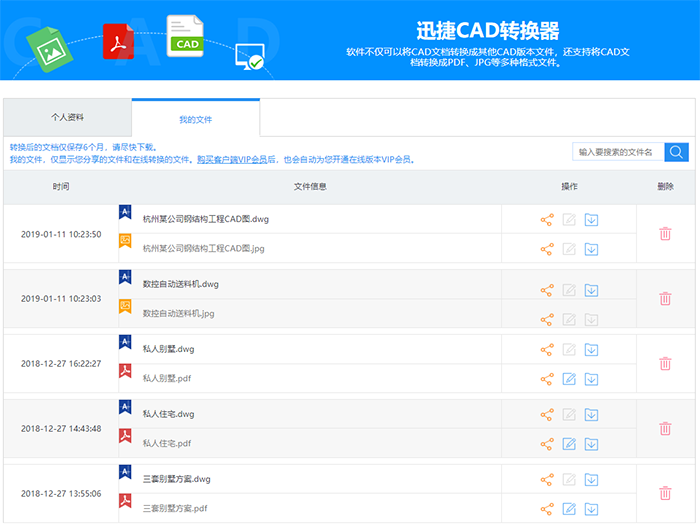The height and width of the screenshot is (526, 700).
Task: Open file 杭州某公司钢结构工程CAD图.jpg
Action: pyautogui.click(x=204, y=249)
